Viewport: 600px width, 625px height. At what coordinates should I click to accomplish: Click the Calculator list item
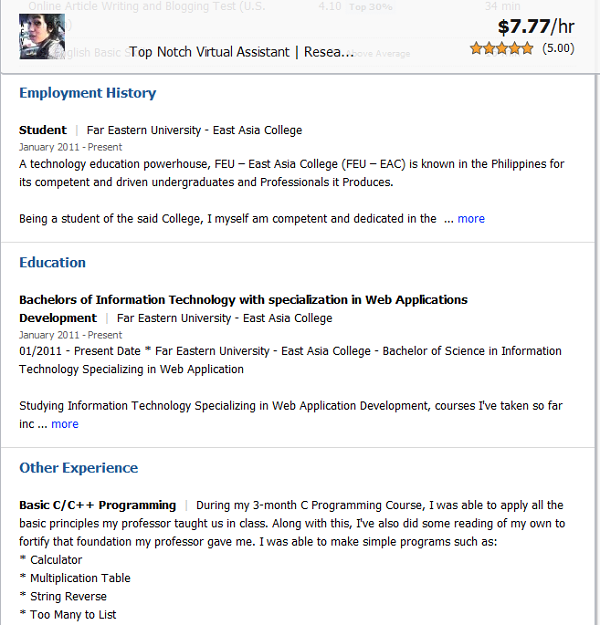pyautogui.click(x=56, y=560)
